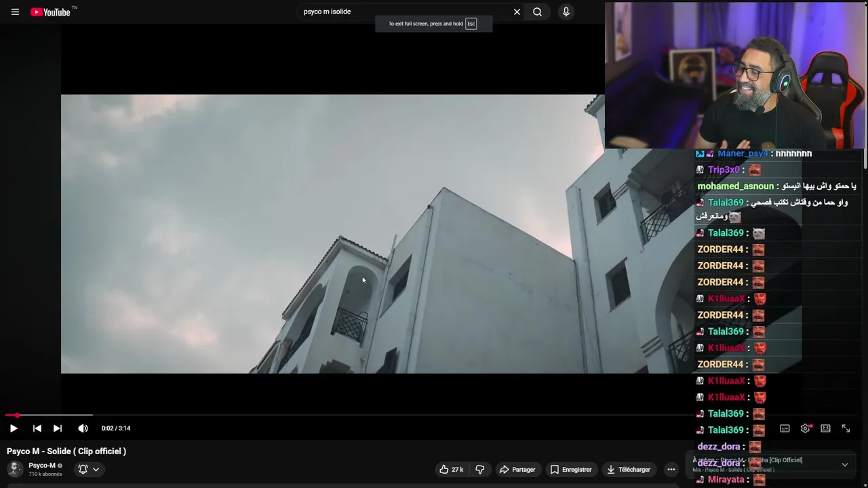Viewport: 868px width, 488px height.
Task: Clear the search box with X
Action: tap(517, 12)
